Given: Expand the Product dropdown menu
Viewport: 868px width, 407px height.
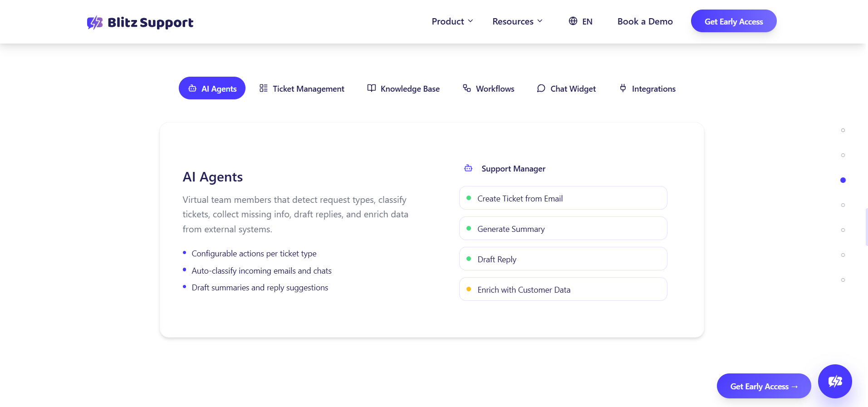Looking at the screenshot, I should tap(452, 21).
